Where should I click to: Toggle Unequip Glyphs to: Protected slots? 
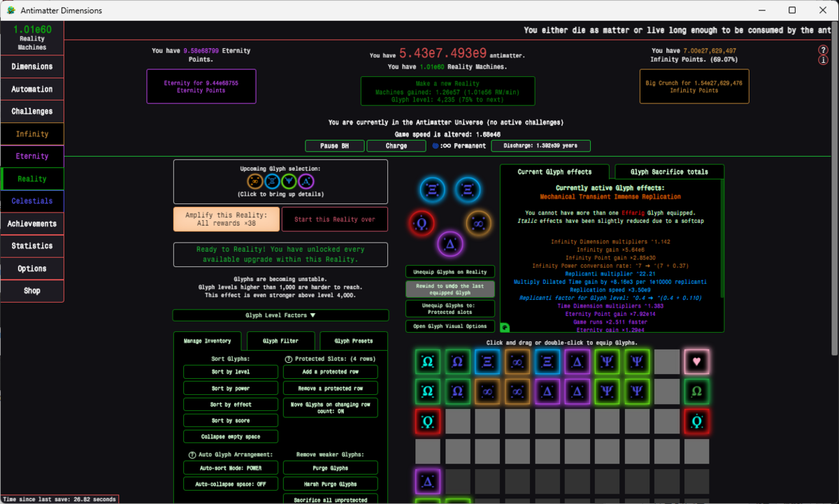tap(450, 308)
